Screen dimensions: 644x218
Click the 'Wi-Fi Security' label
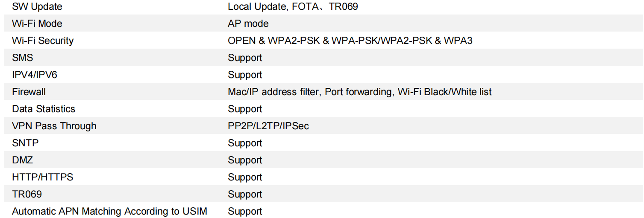pyautogui.click(x=43, y=41)
